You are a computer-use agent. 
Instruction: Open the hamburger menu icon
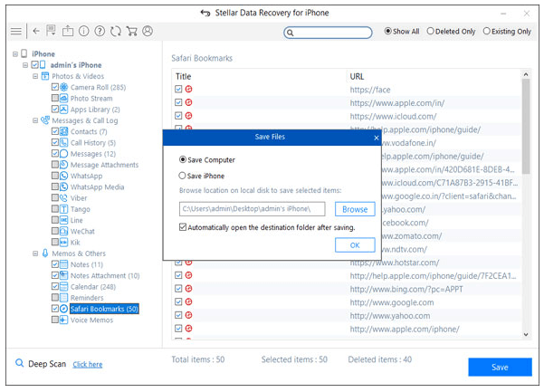(x=16, y=31)
